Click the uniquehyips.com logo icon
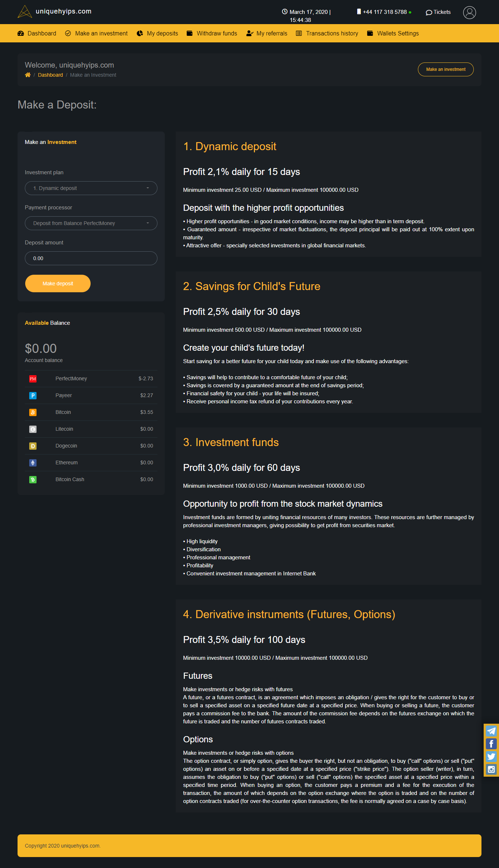Image resolution: width=499 pixels, height=868 pixels. click(x=25, y=12)
